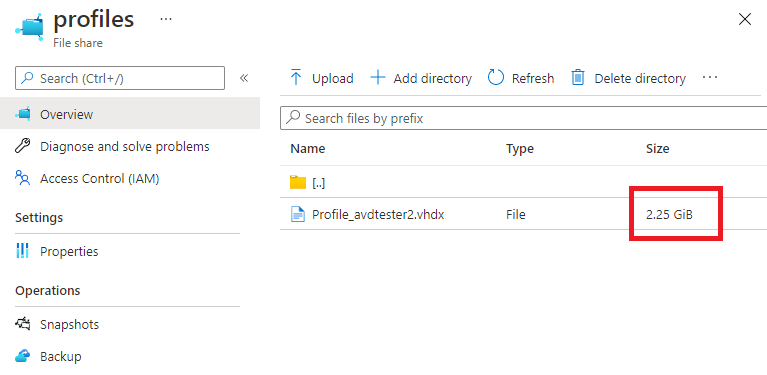This screenshot has height=375, width=767.
Task: Open the Profile_avdtester2.vhdx file
Action: pyautogui.click(x=378, y=214)
